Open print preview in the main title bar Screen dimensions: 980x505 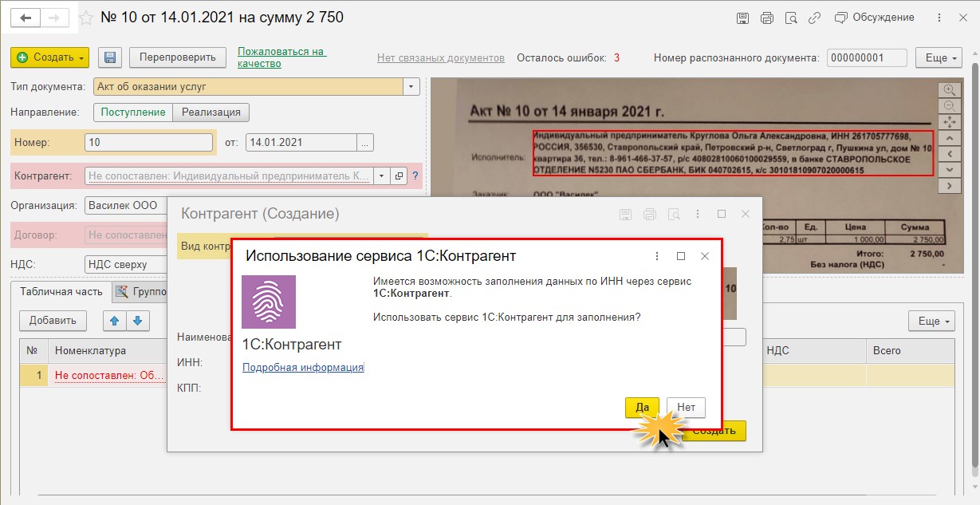791,18
